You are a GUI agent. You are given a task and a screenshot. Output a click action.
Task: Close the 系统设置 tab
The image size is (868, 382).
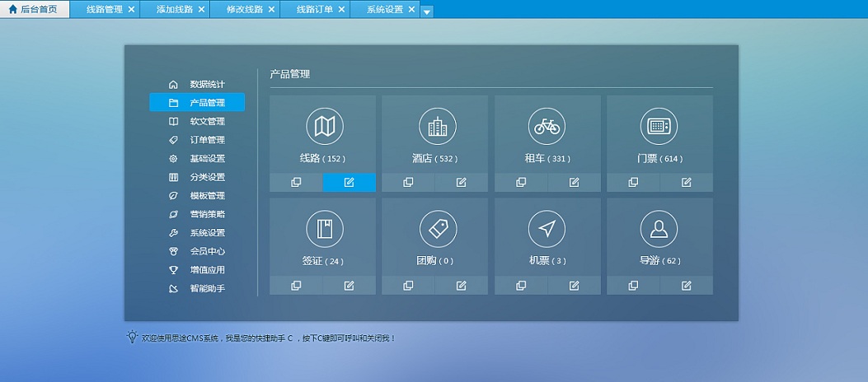point(411,10)
